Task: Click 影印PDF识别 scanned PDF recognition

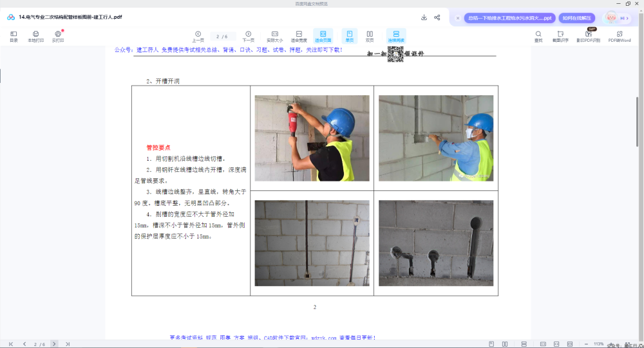Action: point(588,37)
